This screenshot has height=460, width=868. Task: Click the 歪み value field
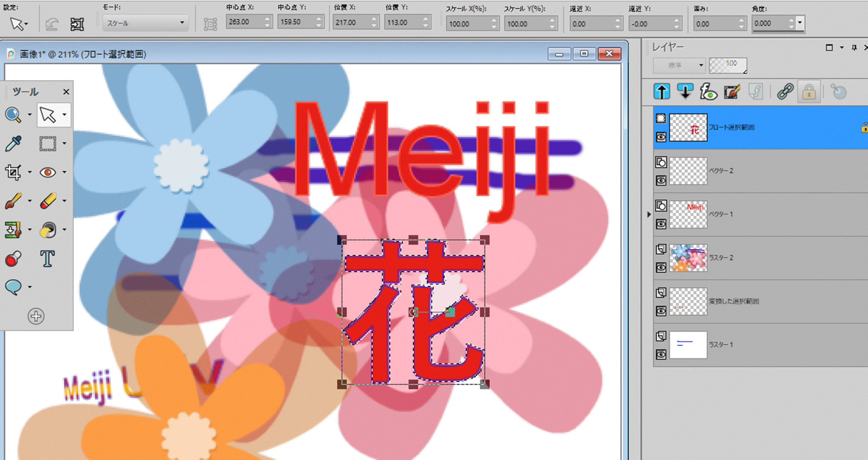715,24
